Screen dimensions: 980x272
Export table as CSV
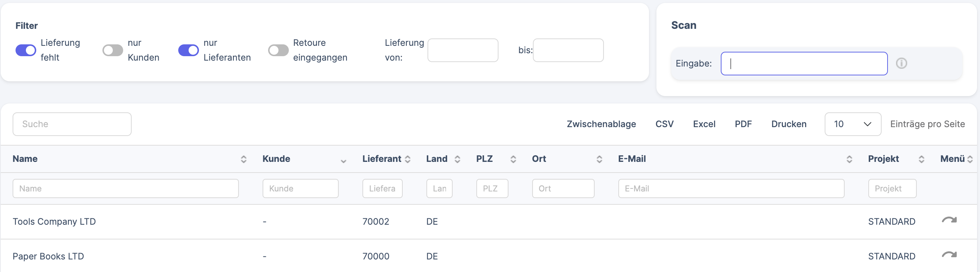coord(664,124)
